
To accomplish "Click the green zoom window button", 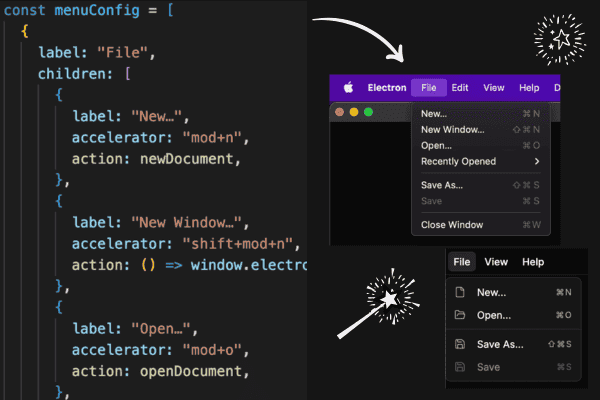I will [x=368, y=112].
